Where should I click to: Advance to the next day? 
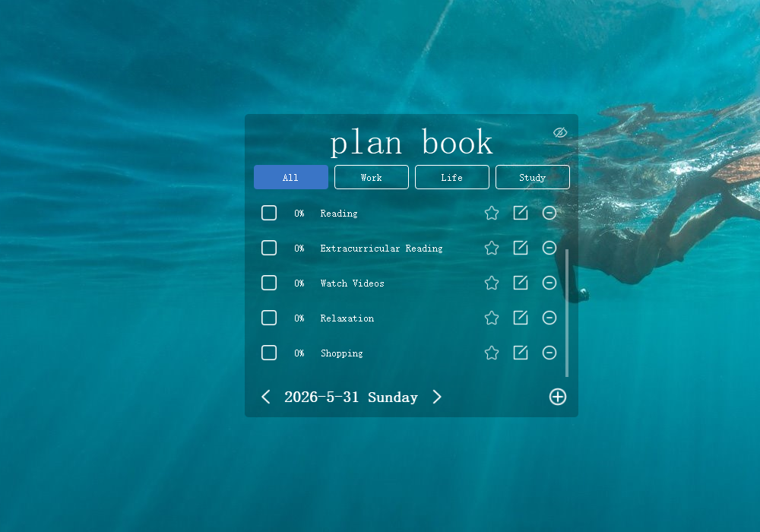click(x=437, y=397)
